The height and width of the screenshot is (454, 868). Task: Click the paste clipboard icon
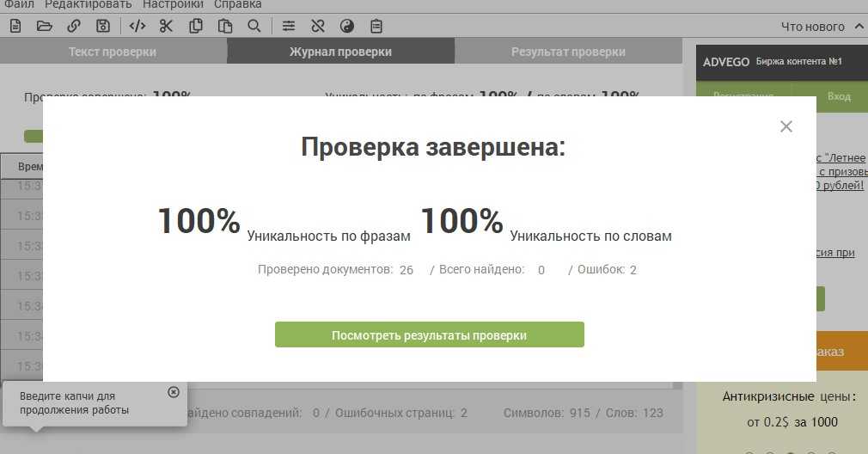[x=225, y=26]
